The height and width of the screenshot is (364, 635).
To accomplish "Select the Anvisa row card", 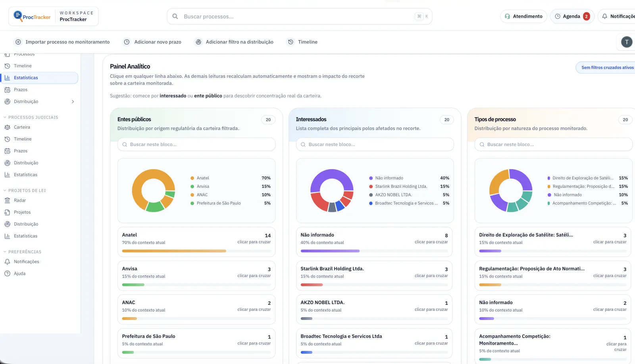I will click(196, 275).
